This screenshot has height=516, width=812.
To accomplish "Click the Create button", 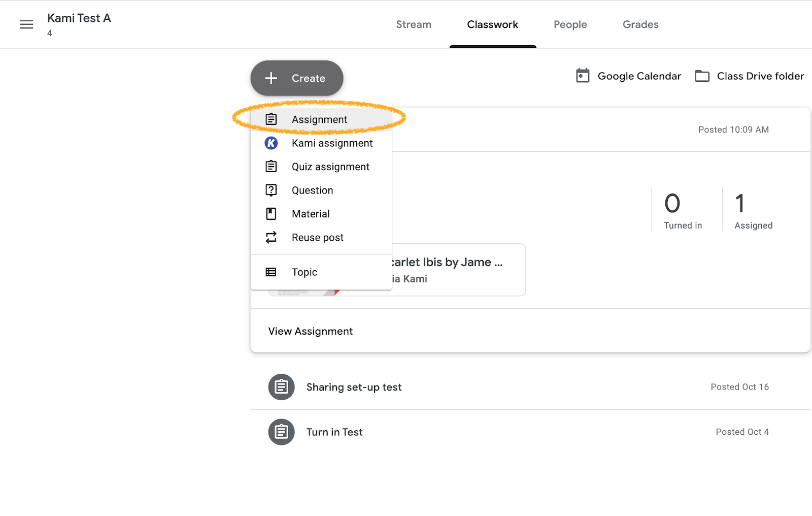I will coord(296,78).
